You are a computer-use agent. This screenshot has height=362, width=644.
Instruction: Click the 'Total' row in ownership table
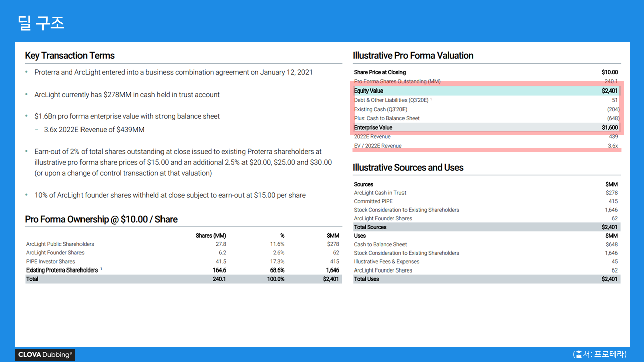(x=183, y=279)
